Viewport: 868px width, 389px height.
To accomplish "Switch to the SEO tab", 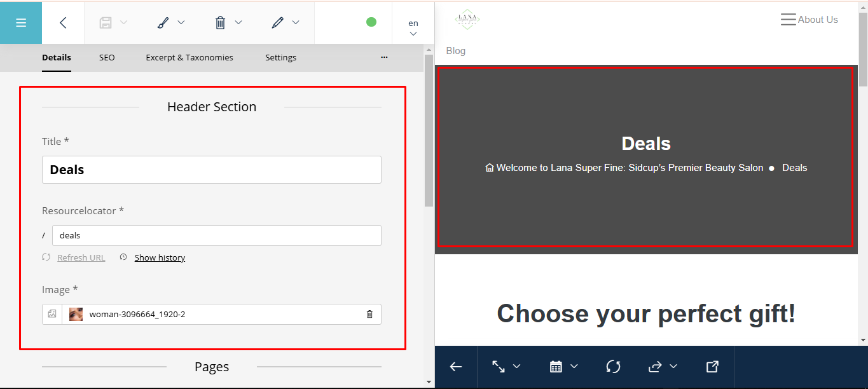I will 107,57.
